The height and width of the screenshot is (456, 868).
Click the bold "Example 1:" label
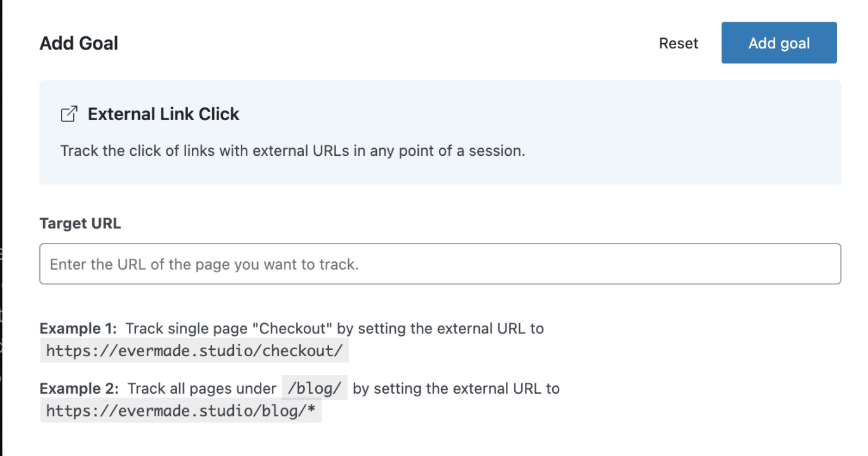coord(78,329)
